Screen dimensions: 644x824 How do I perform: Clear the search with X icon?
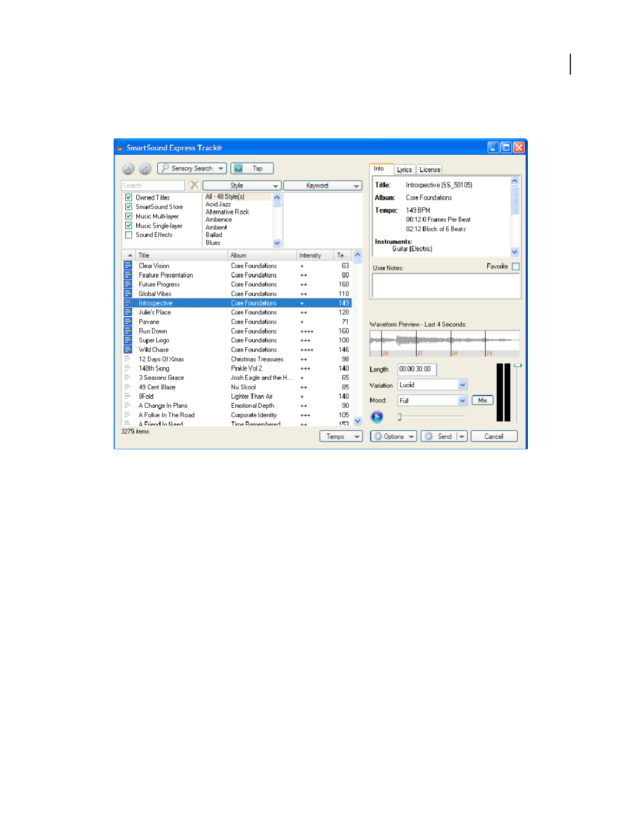[194, 185]
